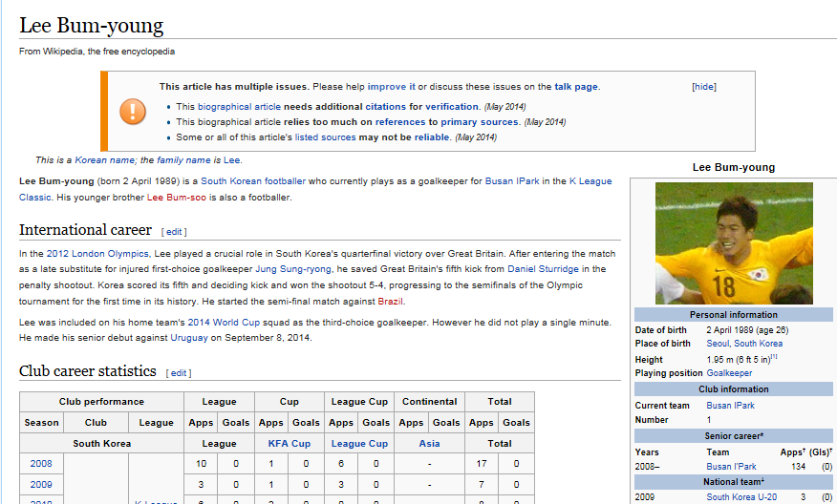Visit the Jung Sung-ryong page
The image size is (837, 504).
(291, 269)
